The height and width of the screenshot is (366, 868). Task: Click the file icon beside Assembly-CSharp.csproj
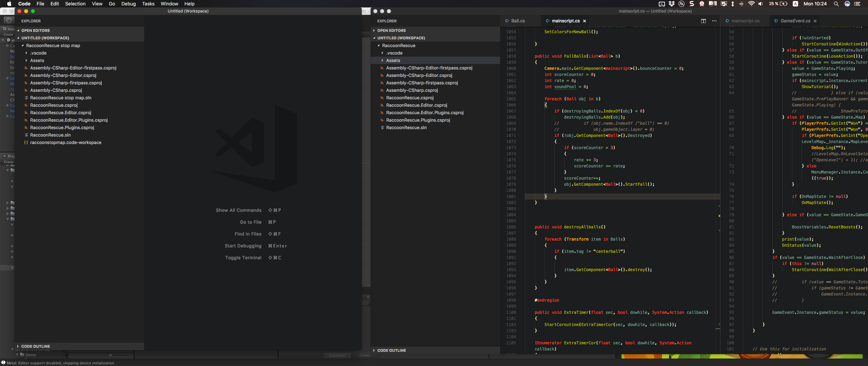tap(26, 90)
